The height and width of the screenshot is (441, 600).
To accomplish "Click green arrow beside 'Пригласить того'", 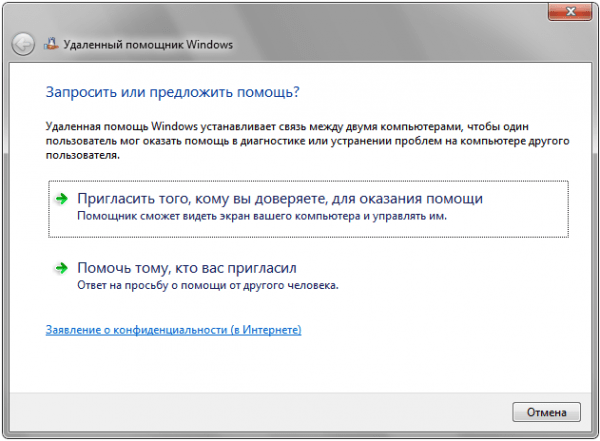I will (x=61, y=198).
